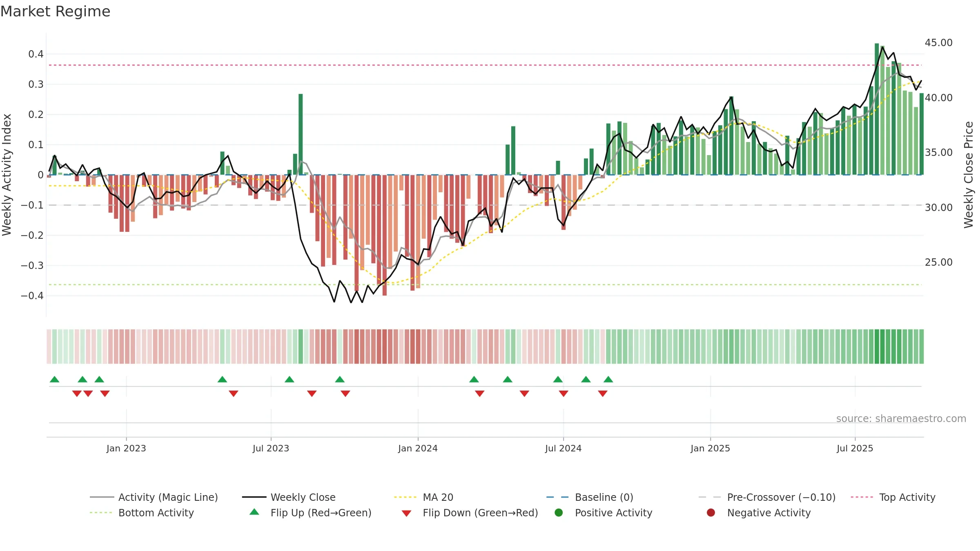Click the Pre-Crossover (−0.10) legend entry
This screenshot has height=551, width=980.
tap(767, 497)
